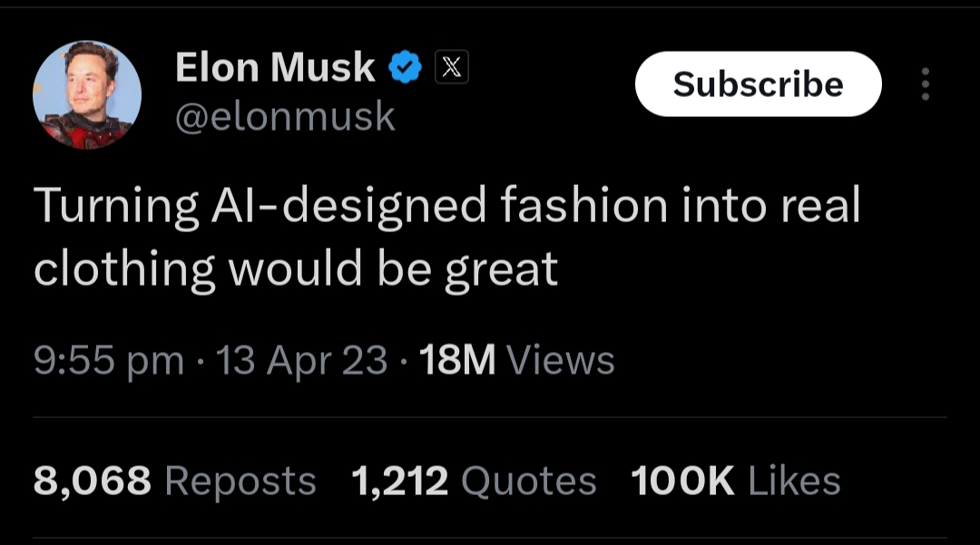Click the 13 Apr 23 date
This screenshot has height=545, width=980.
(303, 360)
